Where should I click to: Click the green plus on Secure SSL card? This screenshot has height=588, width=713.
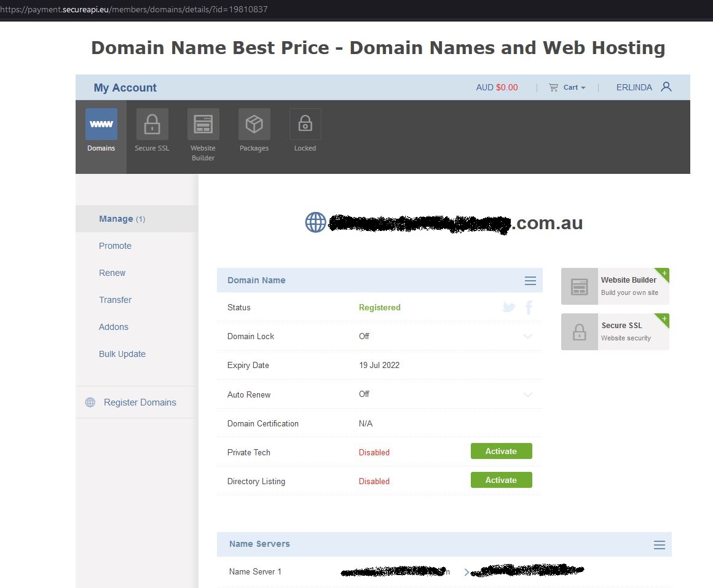click(664, 318)
